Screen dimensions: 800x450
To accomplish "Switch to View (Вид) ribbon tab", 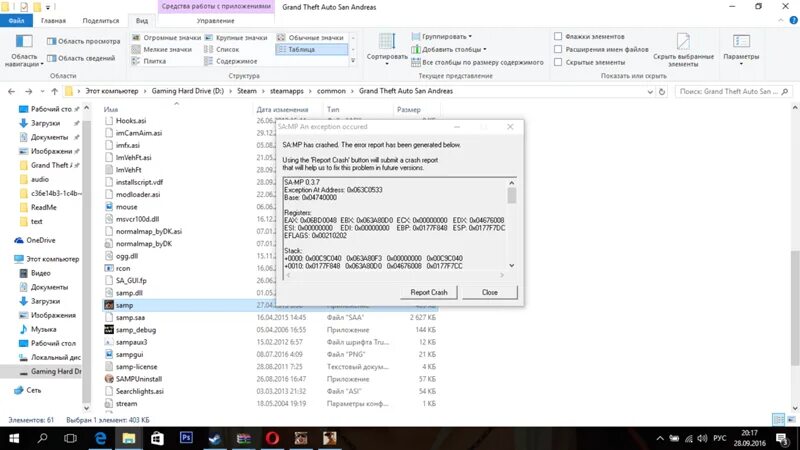I will point(142,21).
